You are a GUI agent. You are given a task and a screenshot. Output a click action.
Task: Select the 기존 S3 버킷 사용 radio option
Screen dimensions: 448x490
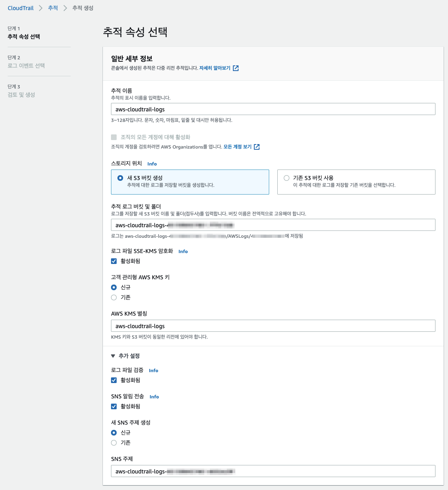tap(287, 178)
